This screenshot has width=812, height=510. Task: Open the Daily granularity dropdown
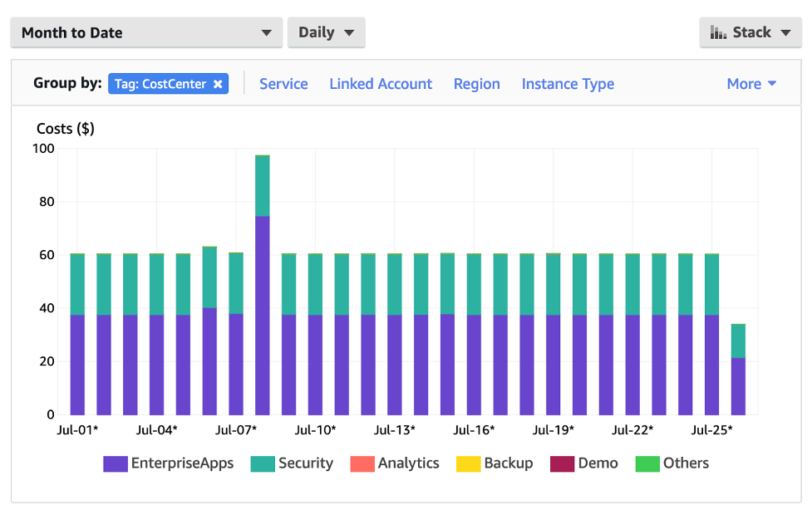pyautogui.click(x=327, y=32)
